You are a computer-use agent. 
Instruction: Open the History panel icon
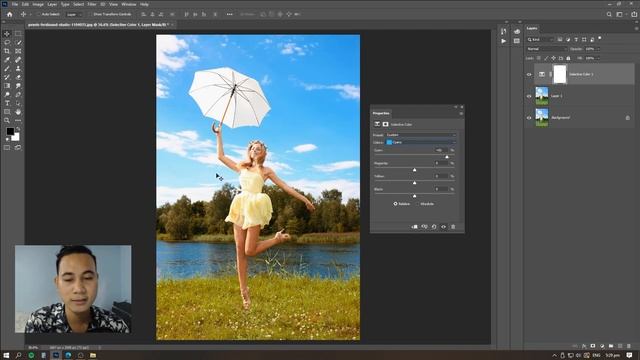click(503, 32)
